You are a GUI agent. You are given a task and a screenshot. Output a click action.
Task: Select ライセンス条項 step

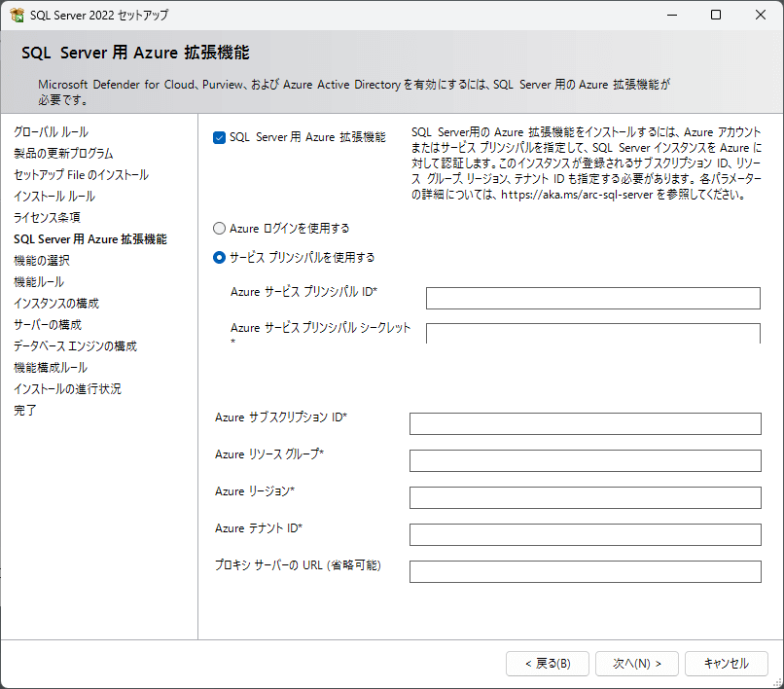[47, 218]
